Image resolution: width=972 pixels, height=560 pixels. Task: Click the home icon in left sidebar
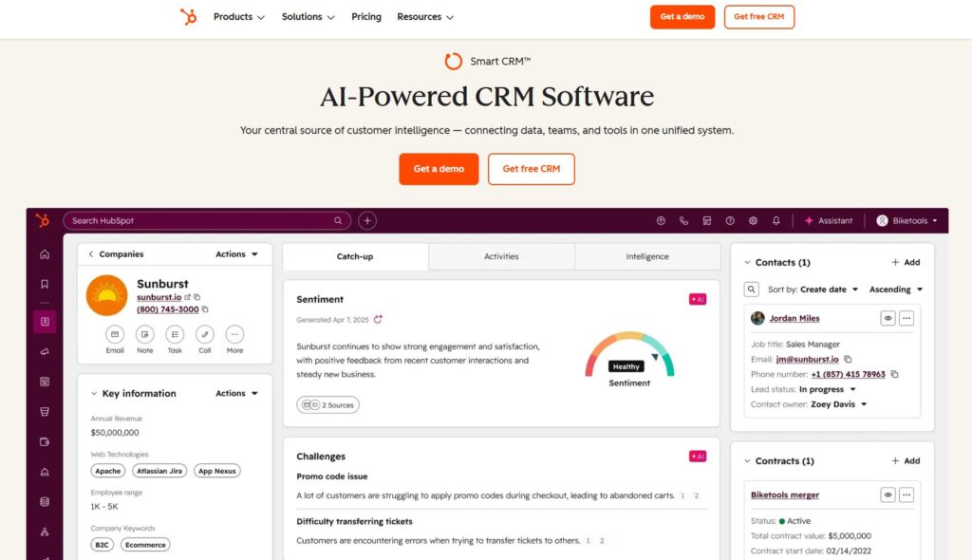(x=45, y=254)
